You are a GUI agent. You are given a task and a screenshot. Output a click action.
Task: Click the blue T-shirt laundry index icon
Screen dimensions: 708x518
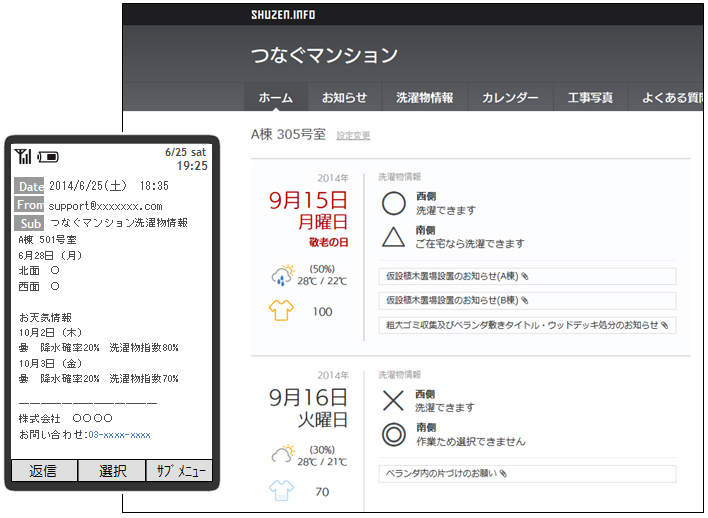pos(281,491)
